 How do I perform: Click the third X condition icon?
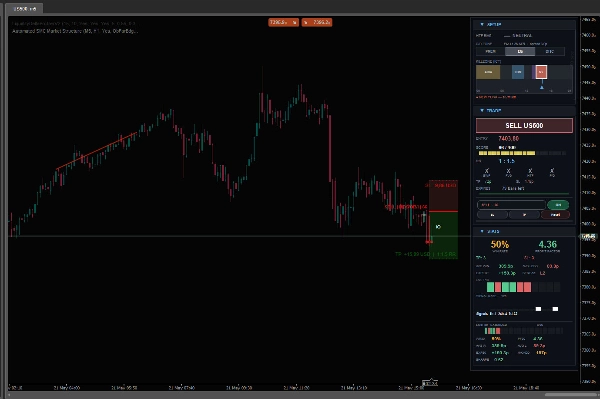coord(530,171)
